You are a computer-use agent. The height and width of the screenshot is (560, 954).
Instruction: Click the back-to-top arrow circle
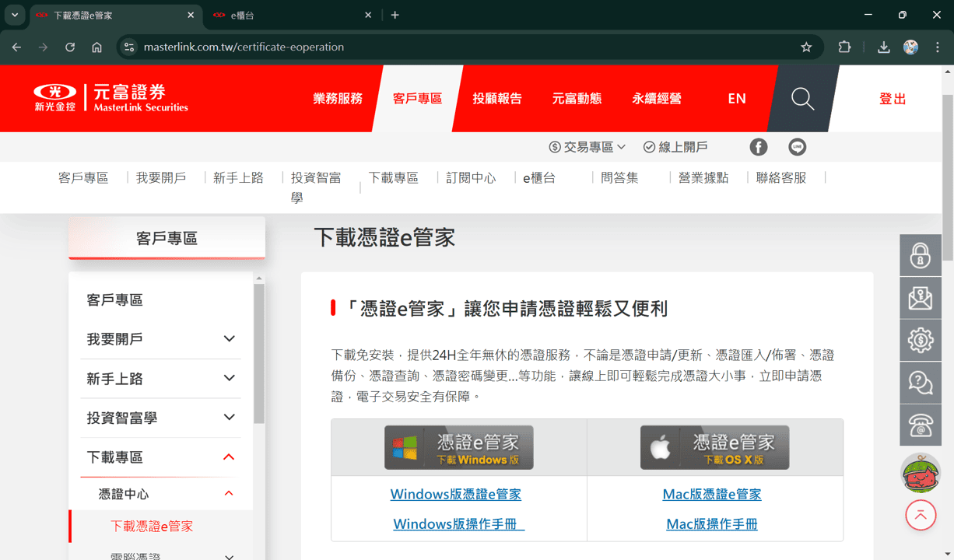pyautogui.click(x=921, y=515)
